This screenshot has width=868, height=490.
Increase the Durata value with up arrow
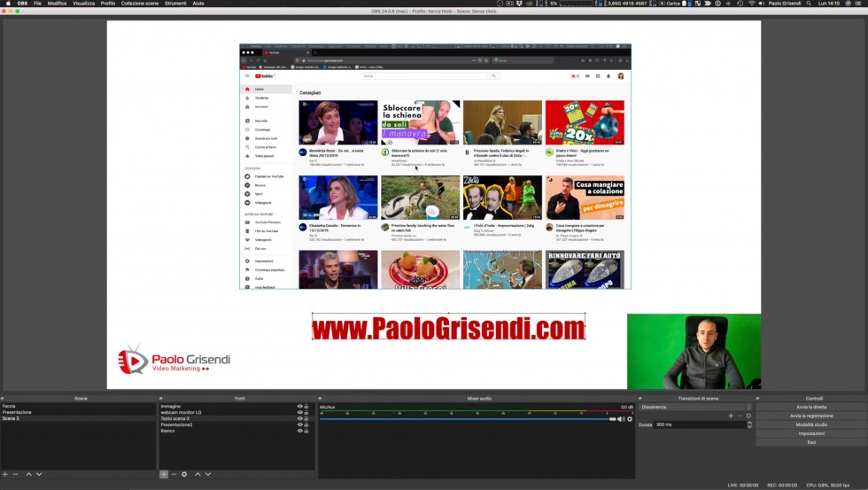(x=749, y=423)
